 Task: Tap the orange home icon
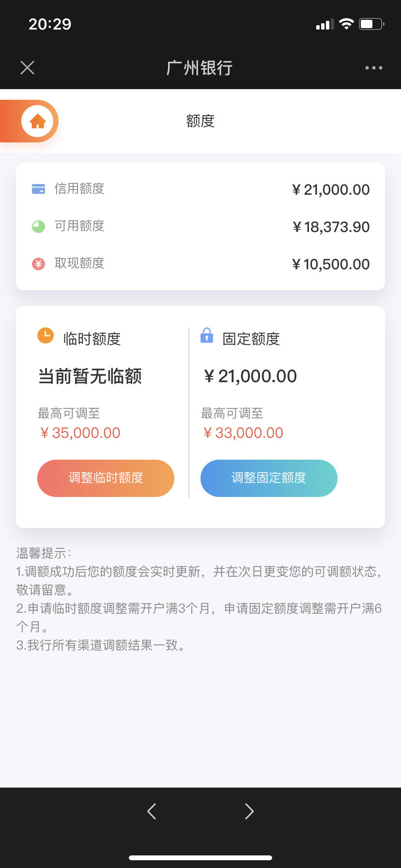38,121
